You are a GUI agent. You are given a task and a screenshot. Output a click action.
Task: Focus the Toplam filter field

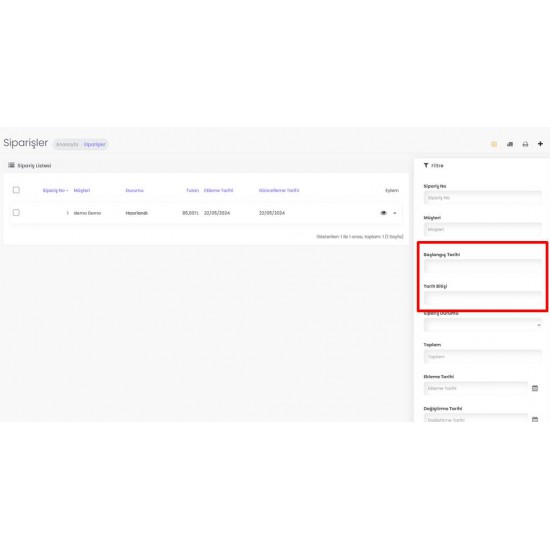tap(483, 357)
